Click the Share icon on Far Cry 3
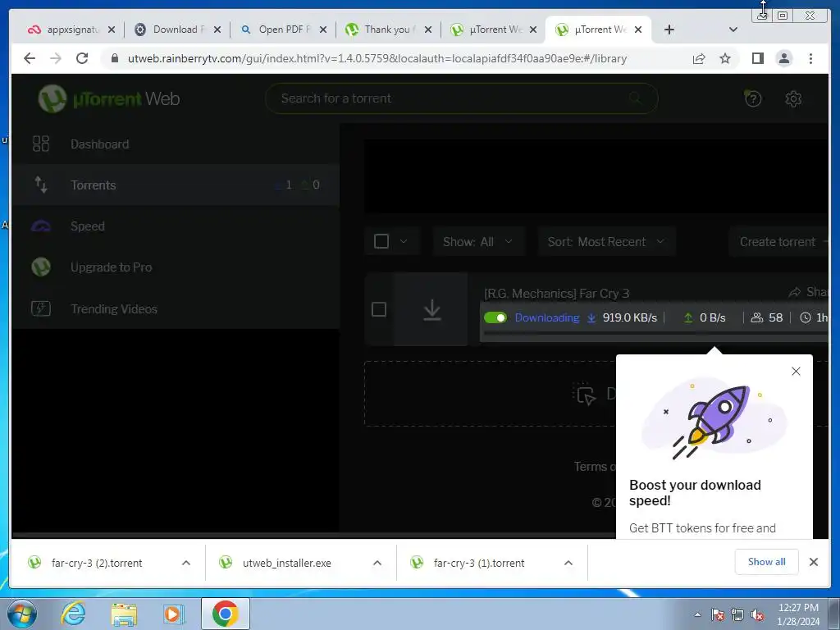This screenshot has width=840, height=630. click(794, 292)
